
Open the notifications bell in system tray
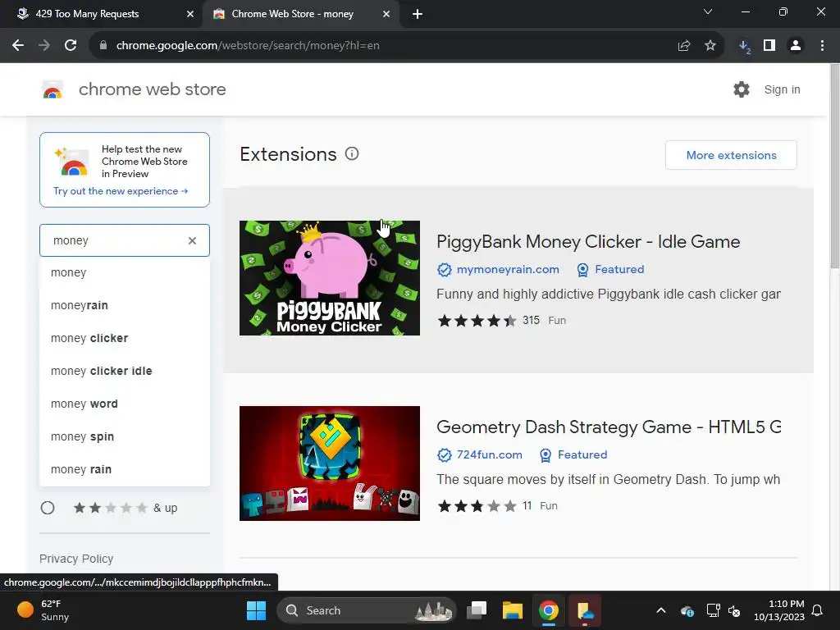[x=818, y=610]
